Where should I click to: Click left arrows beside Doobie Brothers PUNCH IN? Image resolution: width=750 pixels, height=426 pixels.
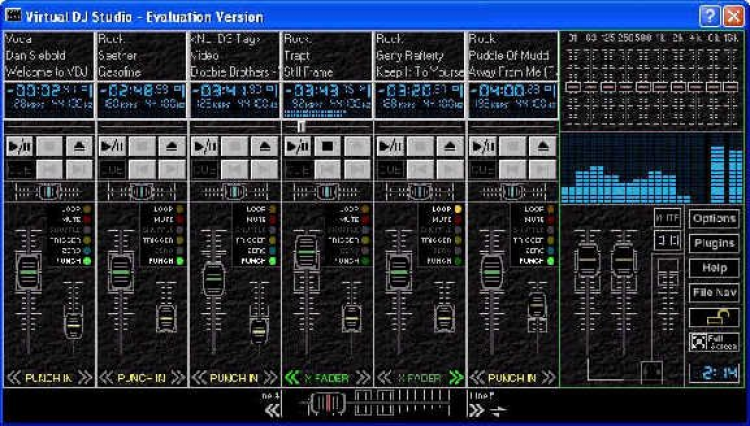pos(199,378)
